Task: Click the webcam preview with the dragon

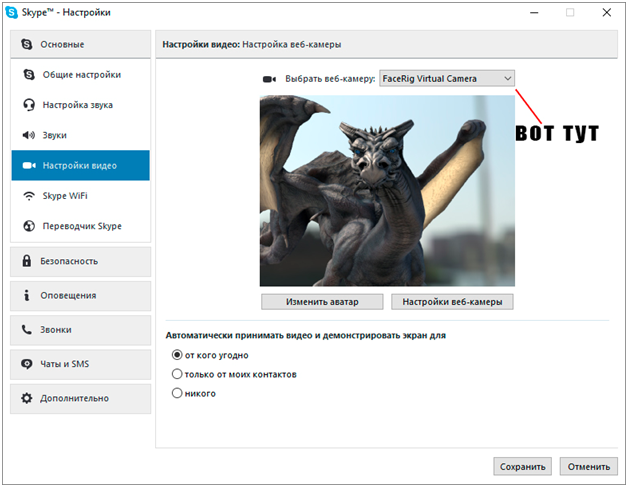Action: 387,191
